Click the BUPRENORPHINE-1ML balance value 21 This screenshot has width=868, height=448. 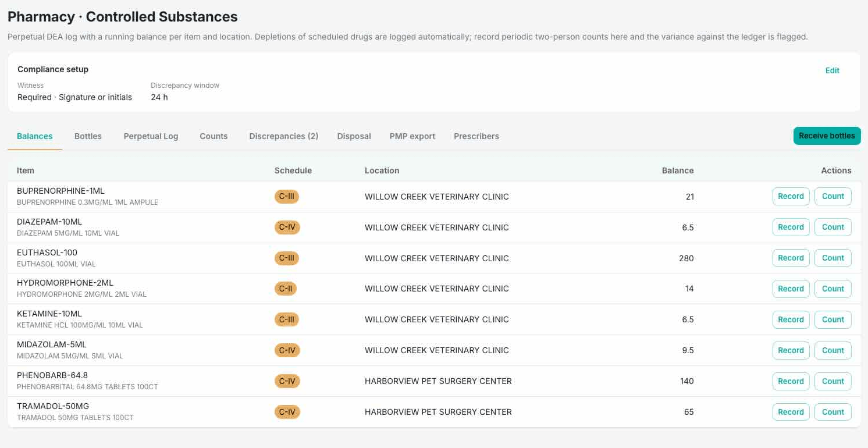pos(690,196)
